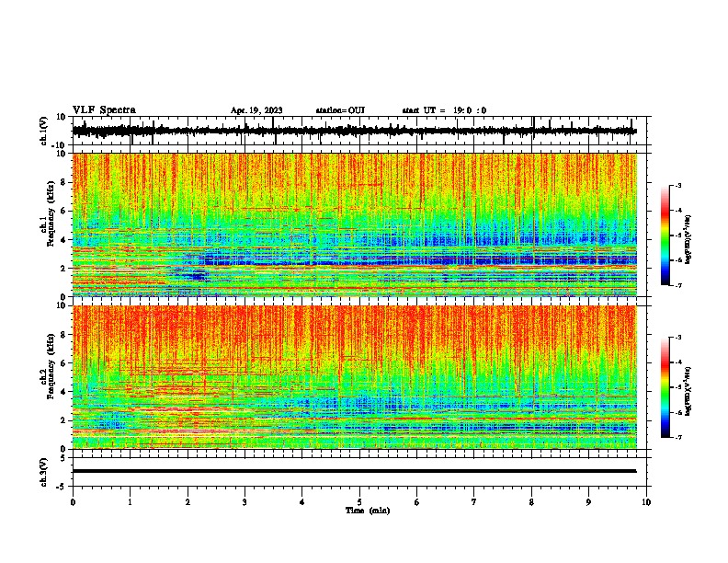Click the "station=OUI" label

pyautogui.click(x=340, y=110)
